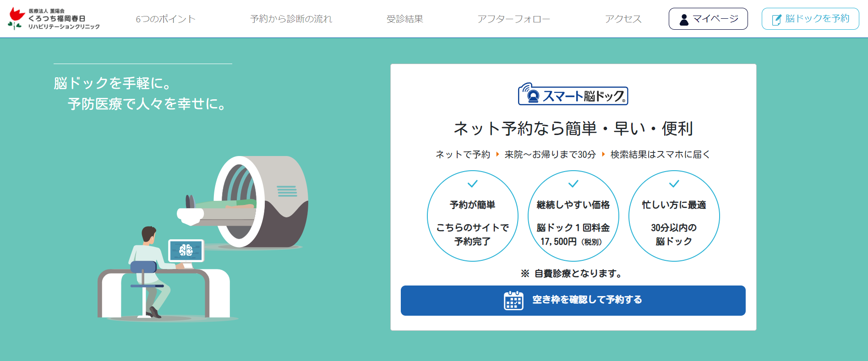Open the 6つのポイント menu item
Image resolution: width=868 pixels, height=361 pixels.
coord(165,19)
